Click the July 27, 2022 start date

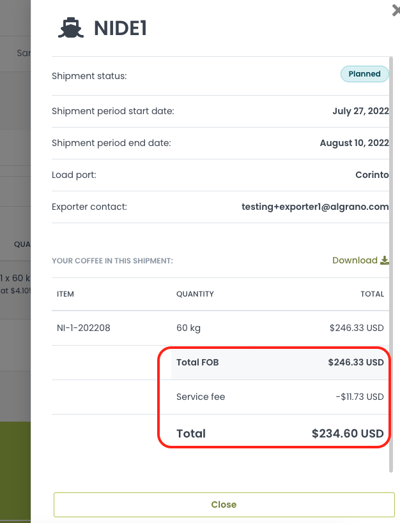pos(361,111)
